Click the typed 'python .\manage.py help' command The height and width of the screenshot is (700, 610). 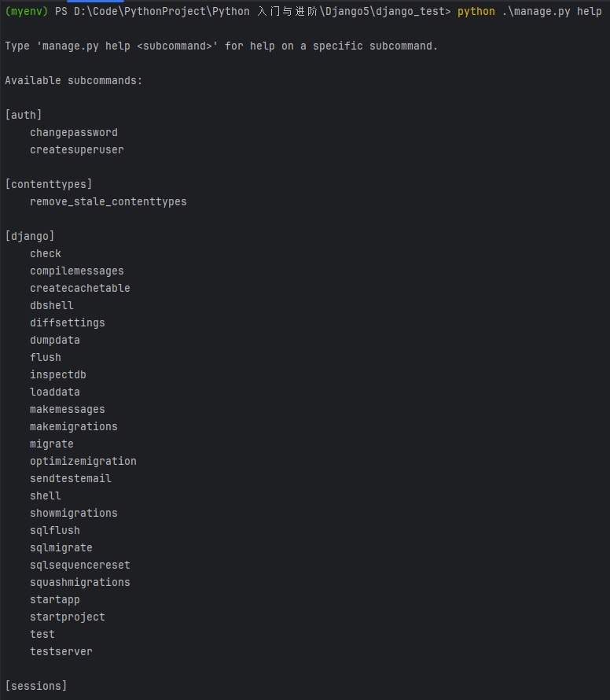pyautogui.click(x=529, y=12)
